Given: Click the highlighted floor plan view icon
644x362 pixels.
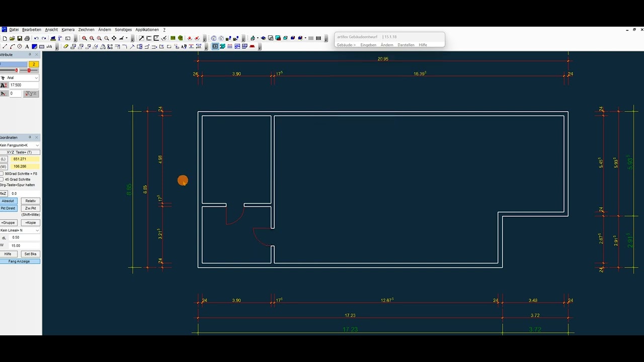Looking at the screenshot, I should [215, 46].
